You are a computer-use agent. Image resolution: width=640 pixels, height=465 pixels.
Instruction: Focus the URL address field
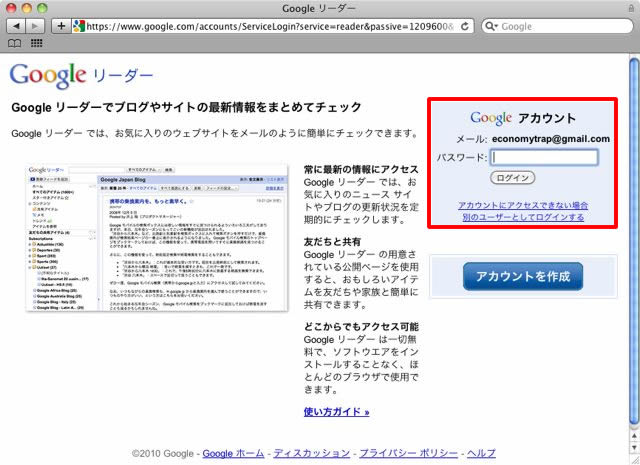267,27
